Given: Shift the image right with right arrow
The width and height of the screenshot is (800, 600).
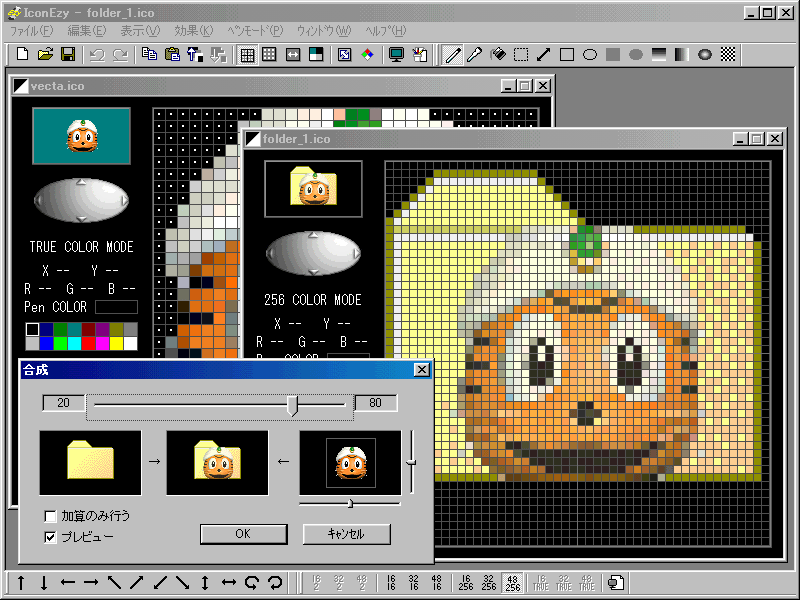Looking at the screenshot, I should tap(90, 582).
